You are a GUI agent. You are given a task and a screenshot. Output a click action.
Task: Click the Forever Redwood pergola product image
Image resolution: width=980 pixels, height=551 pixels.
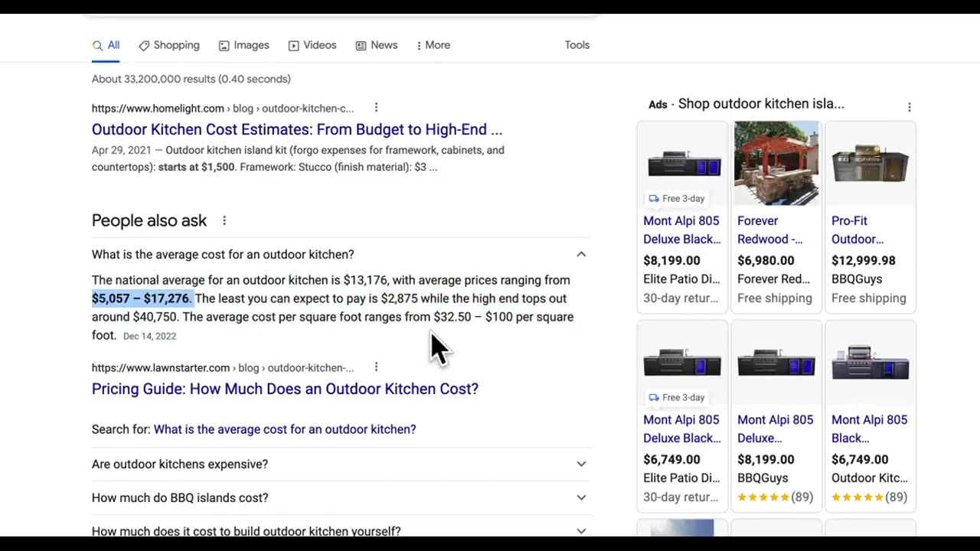tap(776, 163)
